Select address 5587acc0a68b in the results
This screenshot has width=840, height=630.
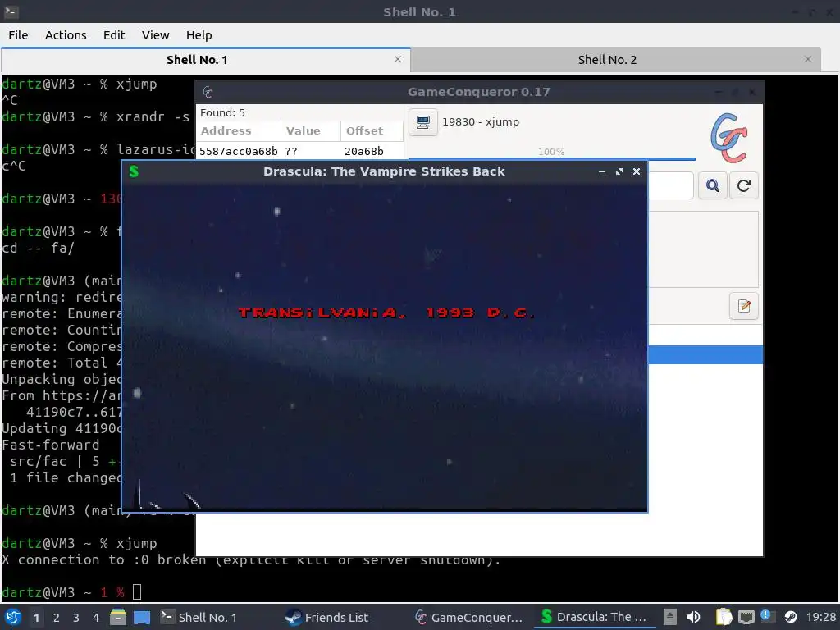(239, 151)
